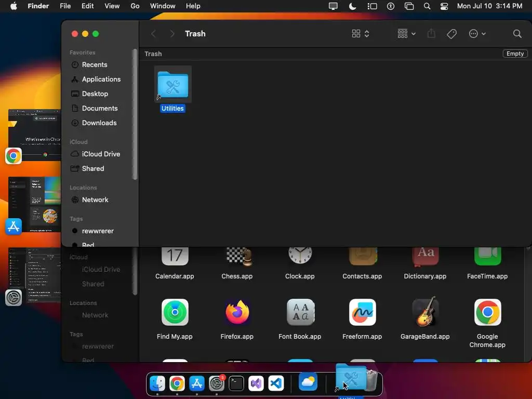Viewport: 532px width, 399px height.
Task: Open Documents in the Trash window sidebar
Action: [100, 109]
